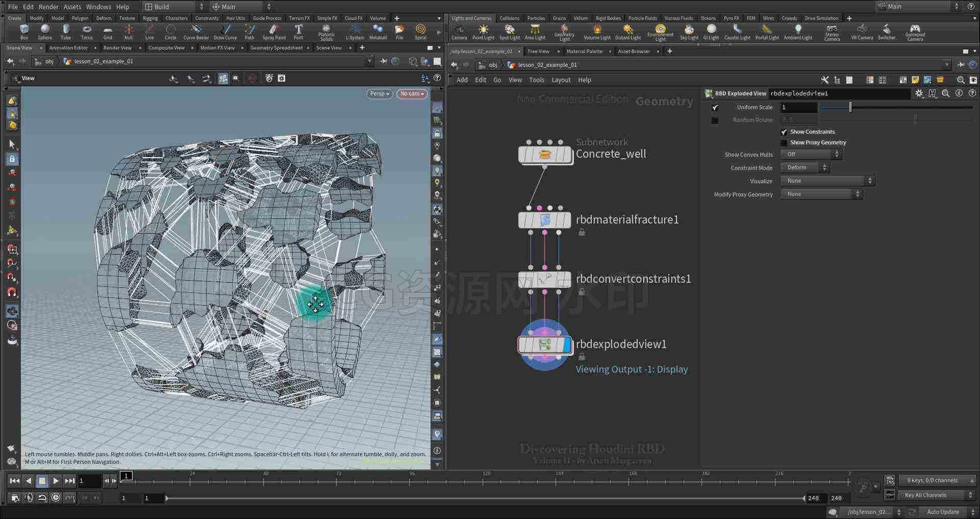Open the L-System shelf tool
This screenshot has height=519, width=980.
(x=355, y=32)
